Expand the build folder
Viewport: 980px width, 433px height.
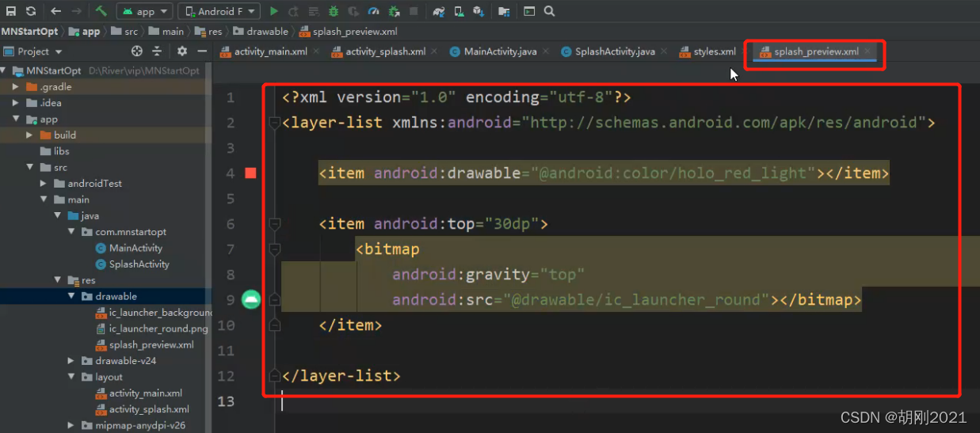pyautogui.click(x=30, y=135)
